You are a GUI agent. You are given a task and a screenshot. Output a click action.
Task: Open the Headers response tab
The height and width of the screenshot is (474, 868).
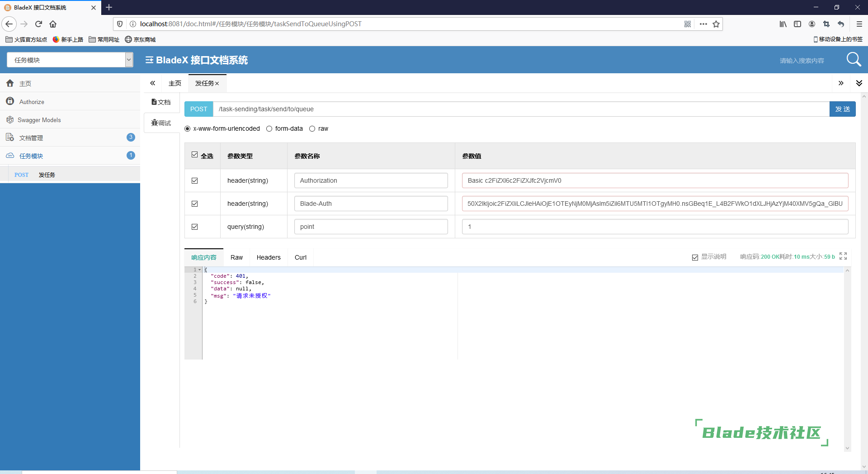coord(269,257)
